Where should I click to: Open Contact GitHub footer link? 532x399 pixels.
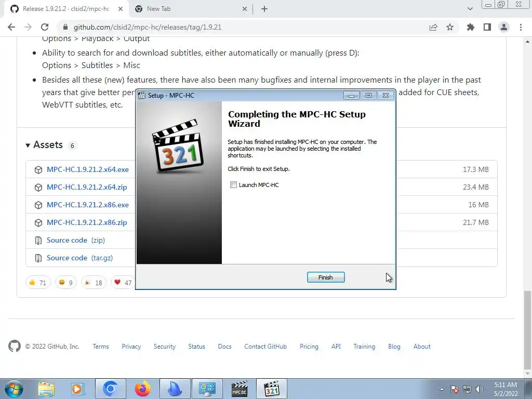click(x=265, y=347)
